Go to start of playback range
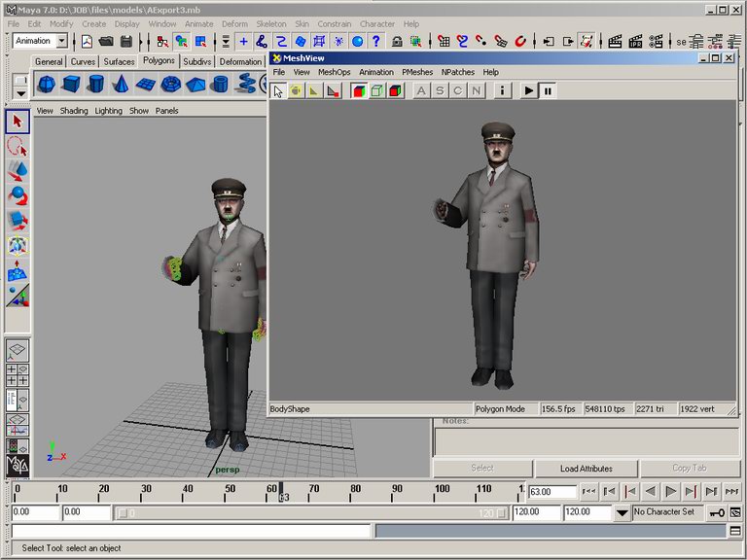Viewport: 747px width, 560px height. pos(588,491)
